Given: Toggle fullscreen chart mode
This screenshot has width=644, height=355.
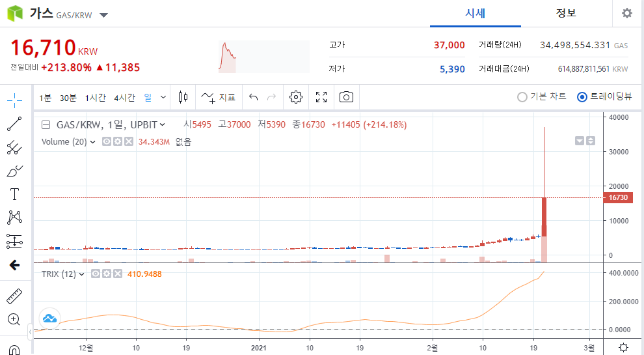Looking at the screenshot, I should [x=321, y=97].
